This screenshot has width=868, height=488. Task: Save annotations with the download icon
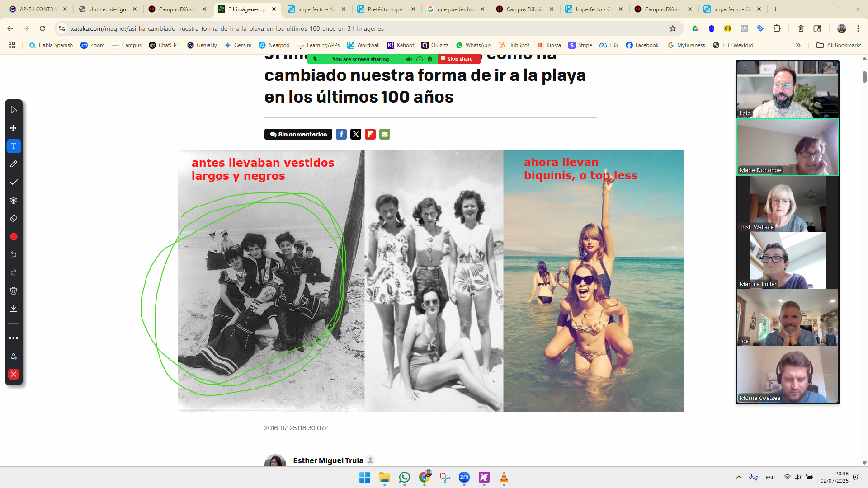pyautogui.click(x=14, y=308)
